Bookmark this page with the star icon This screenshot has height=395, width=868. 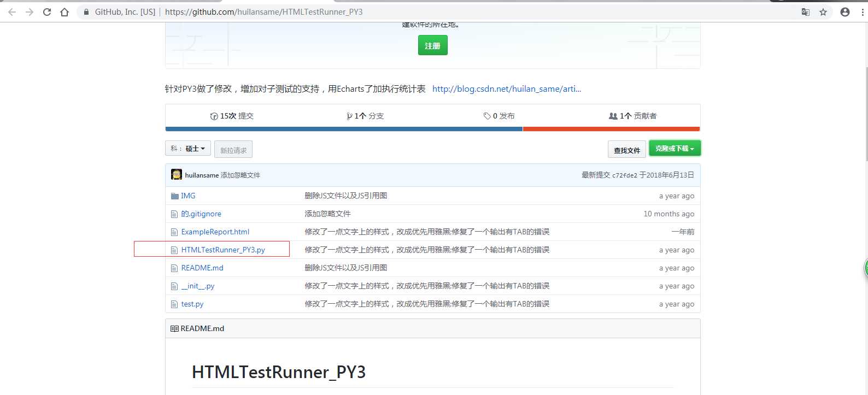823,12
